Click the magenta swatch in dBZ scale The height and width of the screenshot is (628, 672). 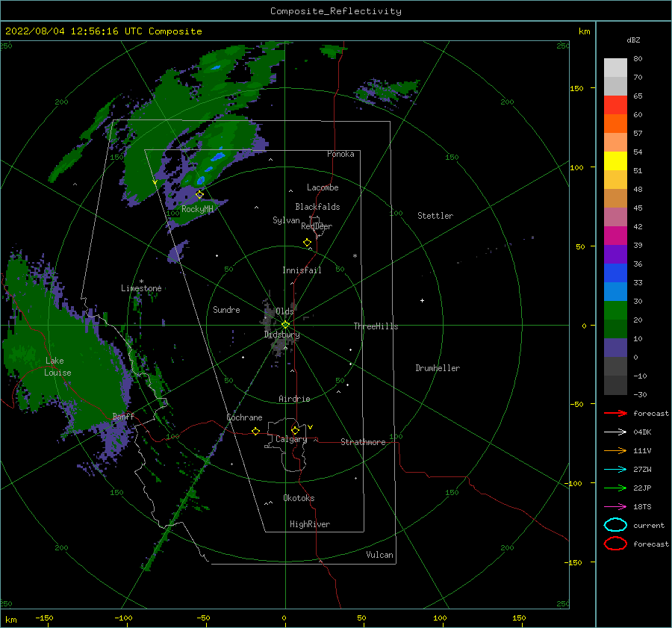pyautogui.click(x=615, y=236)
